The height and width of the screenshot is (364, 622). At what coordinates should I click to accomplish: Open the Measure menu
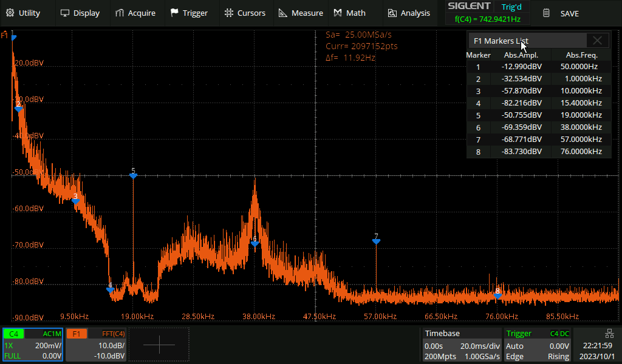(x=301, y=13)
